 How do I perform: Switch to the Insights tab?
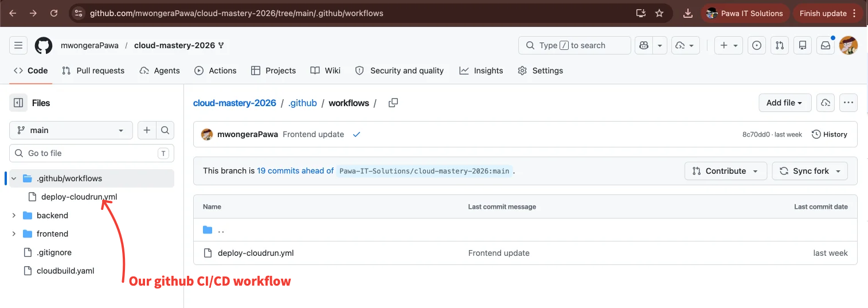click(482, 71)
